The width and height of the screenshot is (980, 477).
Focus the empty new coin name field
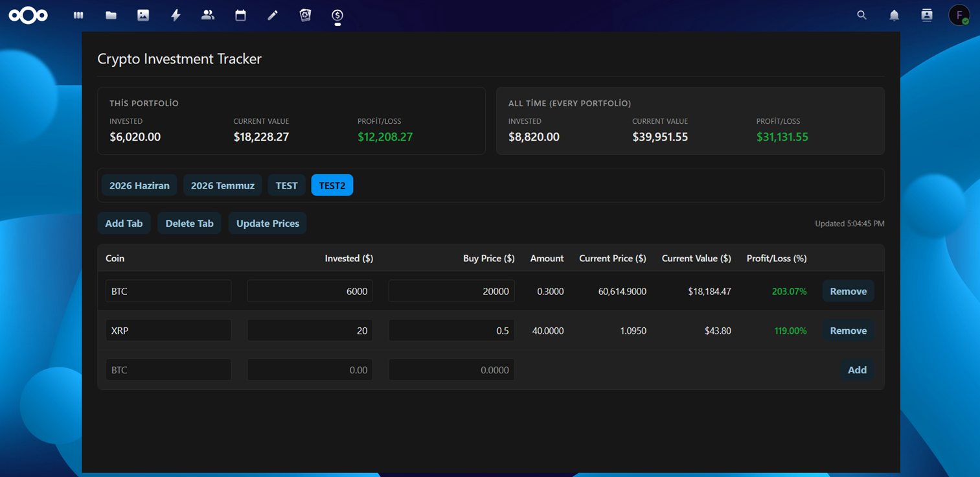click(x=168, y=370)
